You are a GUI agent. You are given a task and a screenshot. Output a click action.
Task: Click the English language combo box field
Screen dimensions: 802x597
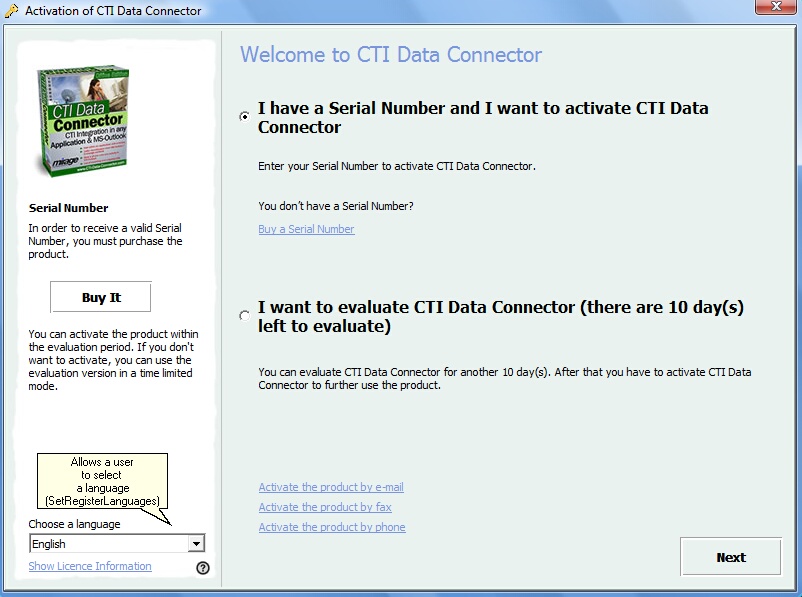click(117, 544)
